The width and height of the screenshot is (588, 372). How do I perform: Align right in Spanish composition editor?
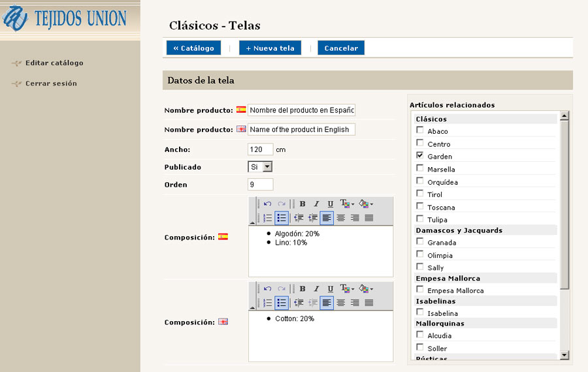(355, 218)
